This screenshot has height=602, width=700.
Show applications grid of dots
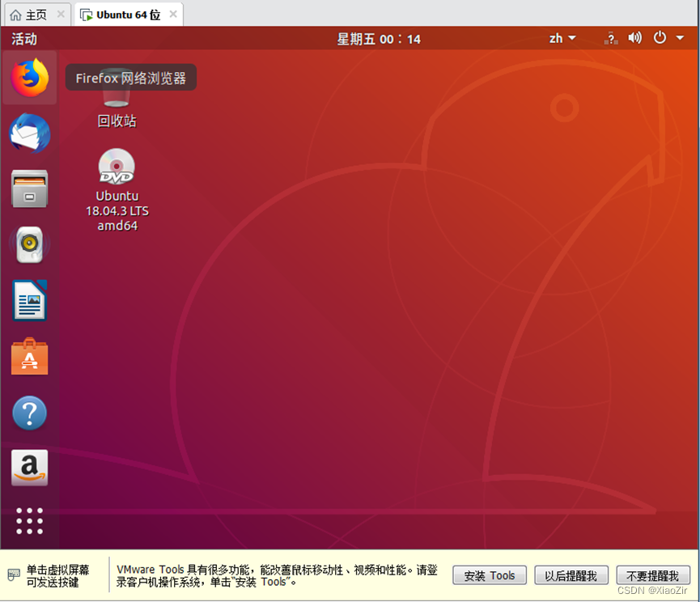pos(29,521)
